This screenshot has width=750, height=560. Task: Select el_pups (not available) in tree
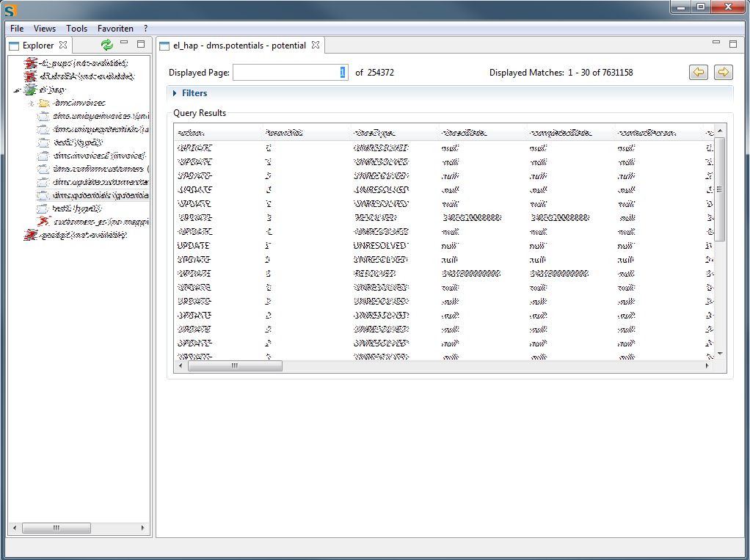[x=84, y=63]
